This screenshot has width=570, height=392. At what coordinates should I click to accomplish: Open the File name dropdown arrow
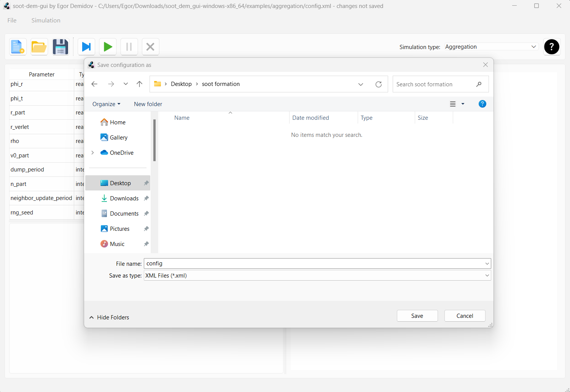pyautogui.click(x=487, y=263)
